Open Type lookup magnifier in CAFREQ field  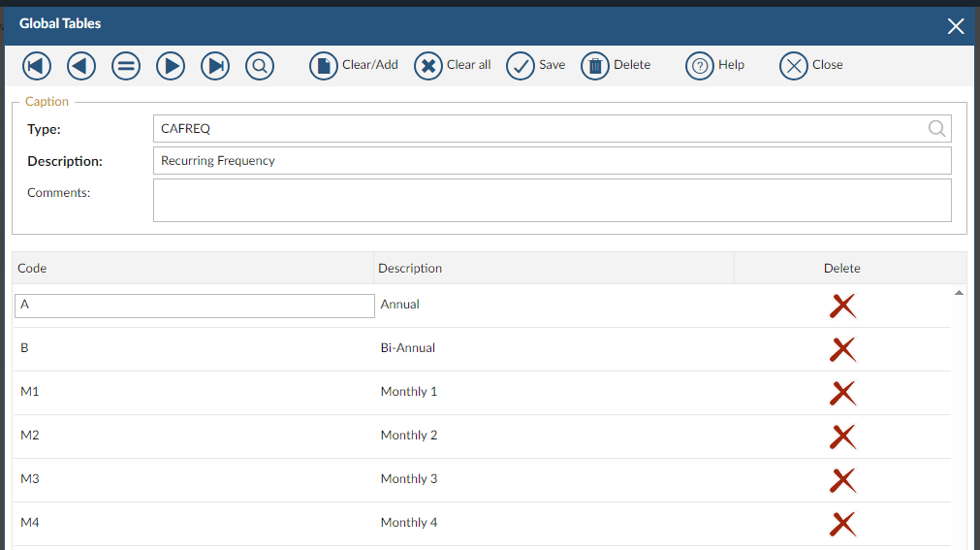pyautogui.click(x=936, y=128)
